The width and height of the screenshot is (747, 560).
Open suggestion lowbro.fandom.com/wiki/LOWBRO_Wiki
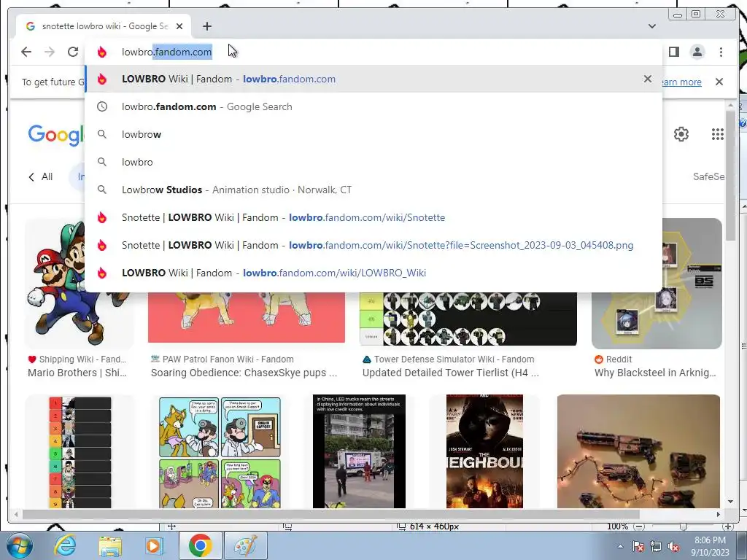click(x=374, y=273)
